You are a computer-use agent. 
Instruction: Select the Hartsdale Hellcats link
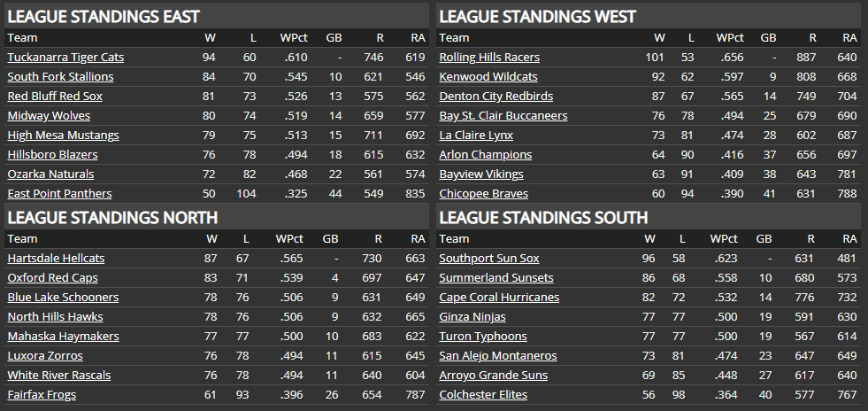tap(56, 259)
